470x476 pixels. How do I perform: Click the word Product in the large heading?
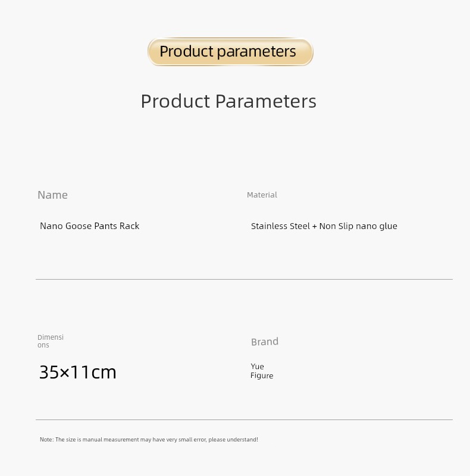(x=176, y=101)
